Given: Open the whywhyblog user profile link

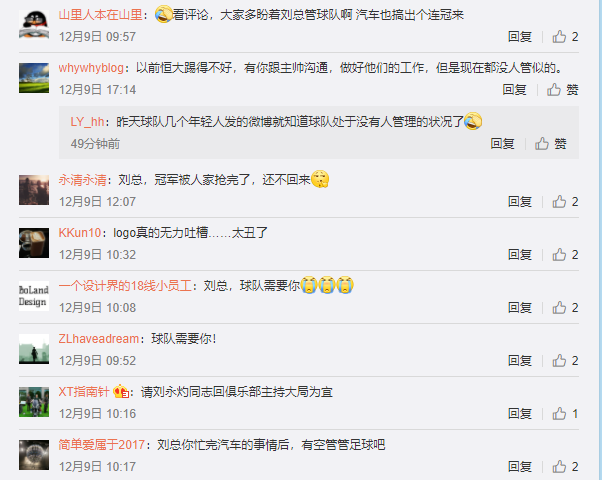Looking at the screenshot, I should pyautogui.click(x=91, y=68).
